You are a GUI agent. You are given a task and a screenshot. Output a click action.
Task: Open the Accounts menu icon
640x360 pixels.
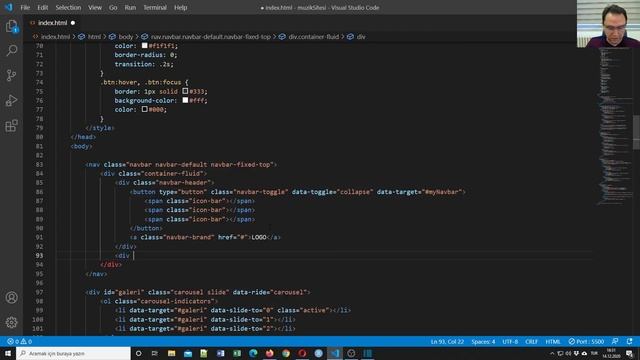coord(11,298)
